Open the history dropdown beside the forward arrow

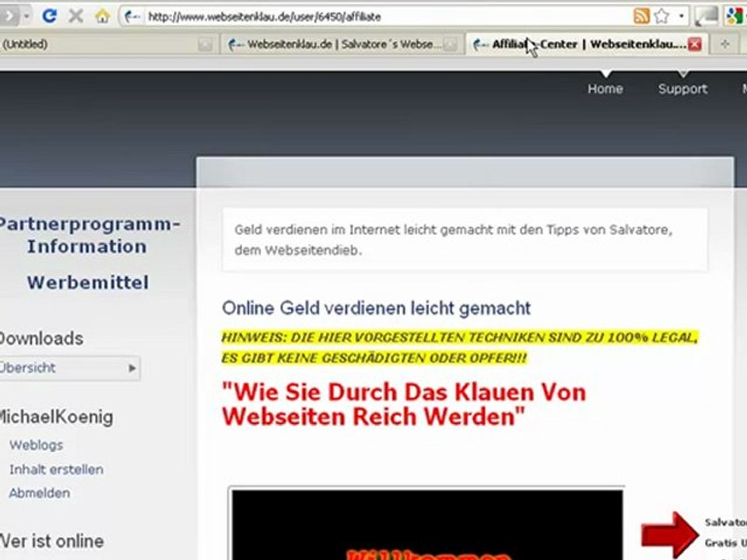[x=26, y=16]
